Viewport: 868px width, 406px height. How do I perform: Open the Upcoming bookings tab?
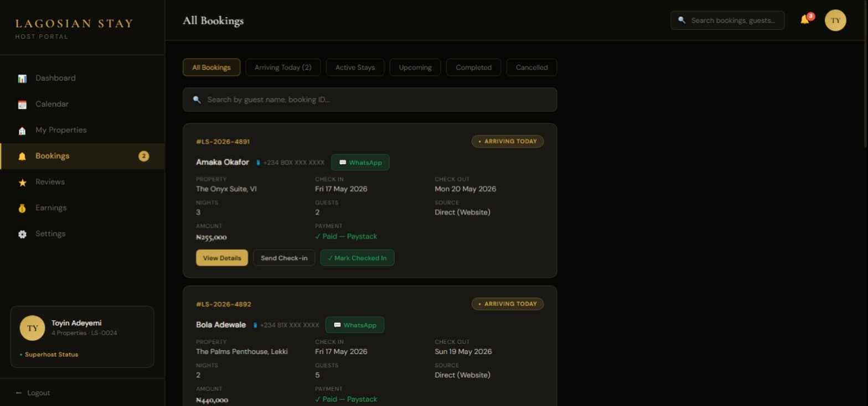tap(415, 67)
